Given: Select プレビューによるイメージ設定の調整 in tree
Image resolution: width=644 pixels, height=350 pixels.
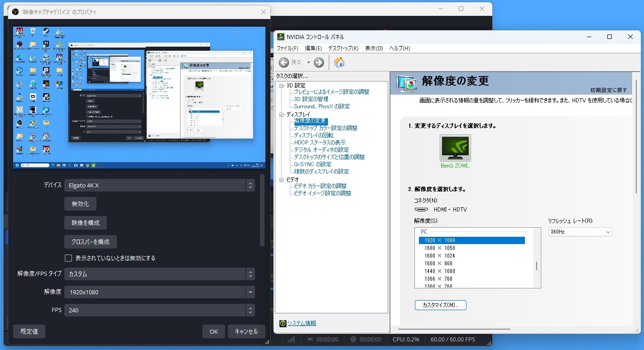Looking at the screenshot, I should pos(332,92).
